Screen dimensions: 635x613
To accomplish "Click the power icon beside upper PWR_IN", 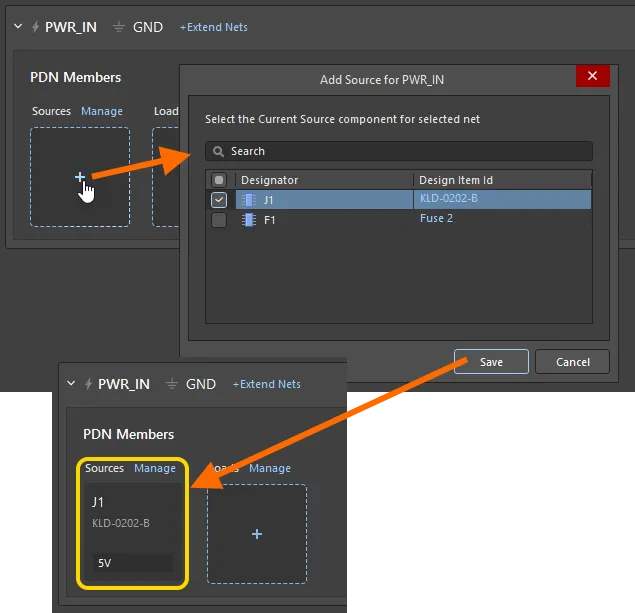I will pos(35,27).
